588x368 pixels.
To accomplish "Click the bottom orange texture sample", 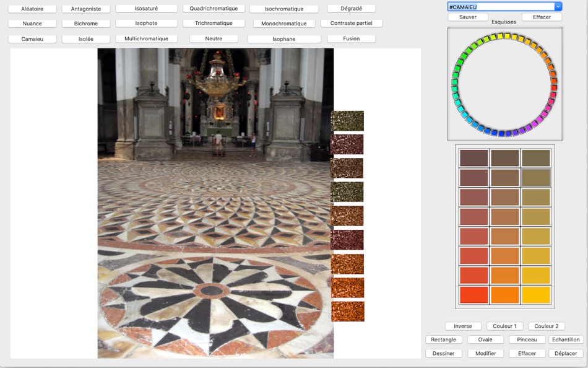I will point(348,311).
